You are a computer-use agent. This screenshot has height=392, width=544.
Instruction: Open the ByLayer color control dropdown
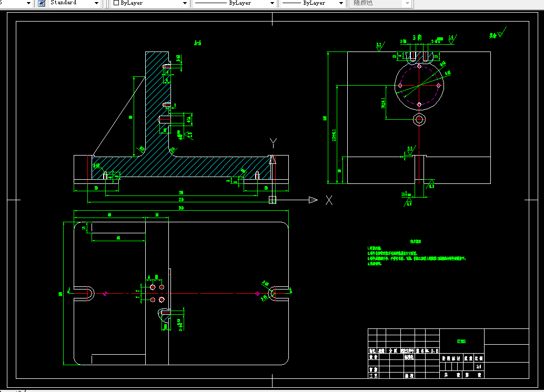[150, 3]
